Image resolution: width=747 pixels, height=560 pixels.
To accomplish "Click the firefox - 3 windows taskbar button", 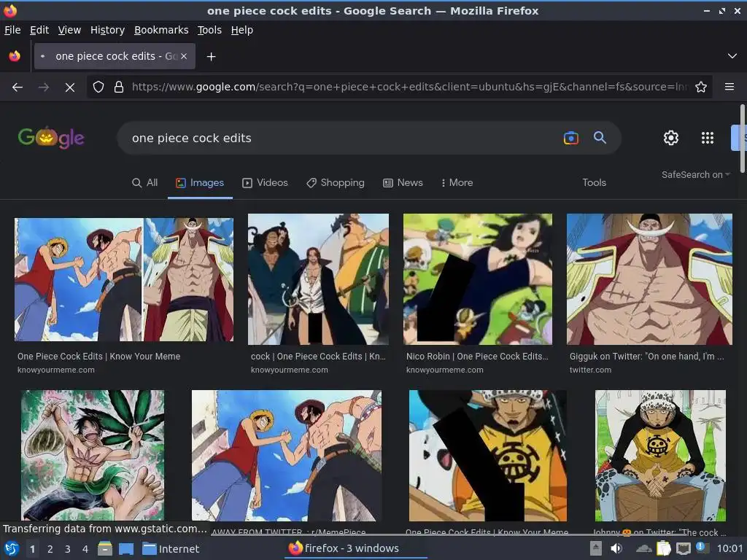I will 357,548.
